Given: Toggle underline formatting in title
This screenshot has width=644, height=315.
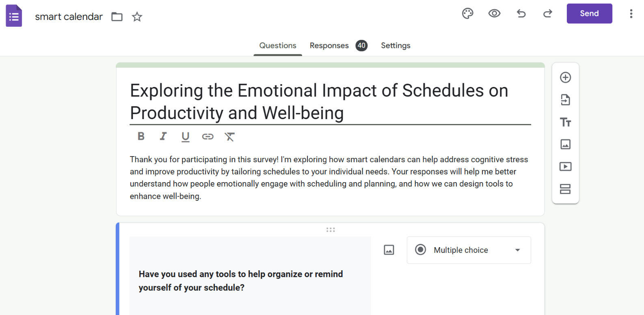Looking at the screenshot, I should tap(185, 137).
